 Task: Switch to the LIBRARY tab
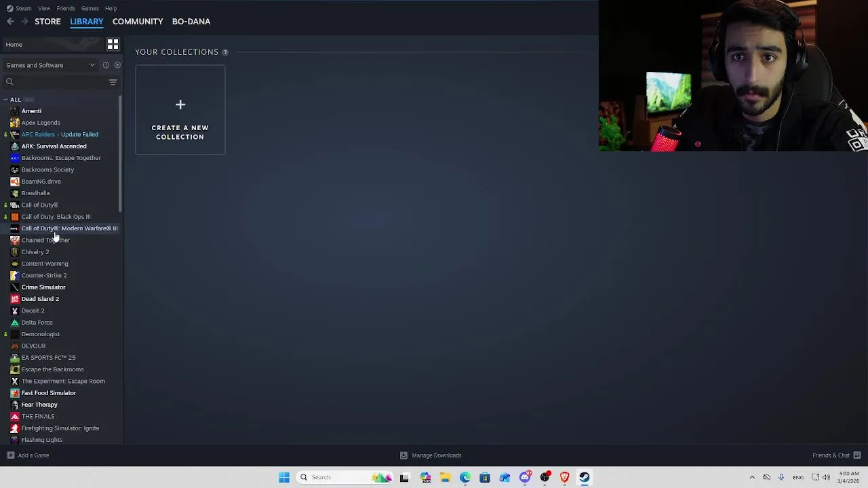click(87, 22)
